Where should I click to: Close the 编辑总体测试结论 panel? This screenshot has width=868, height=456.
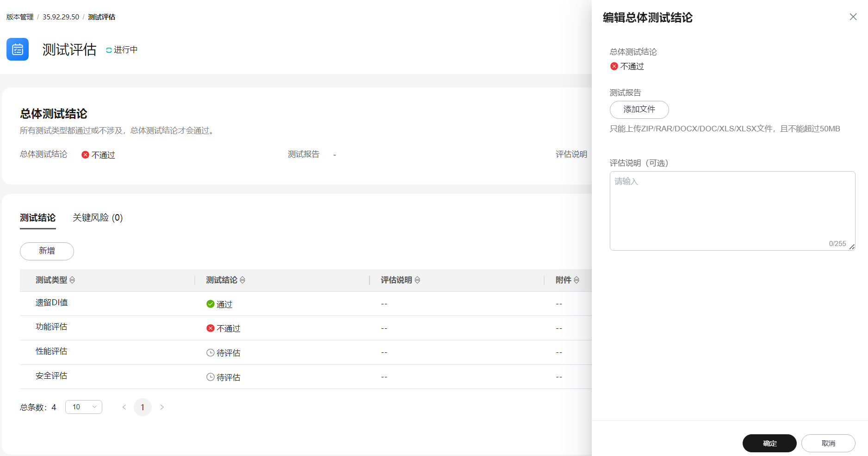(853, 17)
